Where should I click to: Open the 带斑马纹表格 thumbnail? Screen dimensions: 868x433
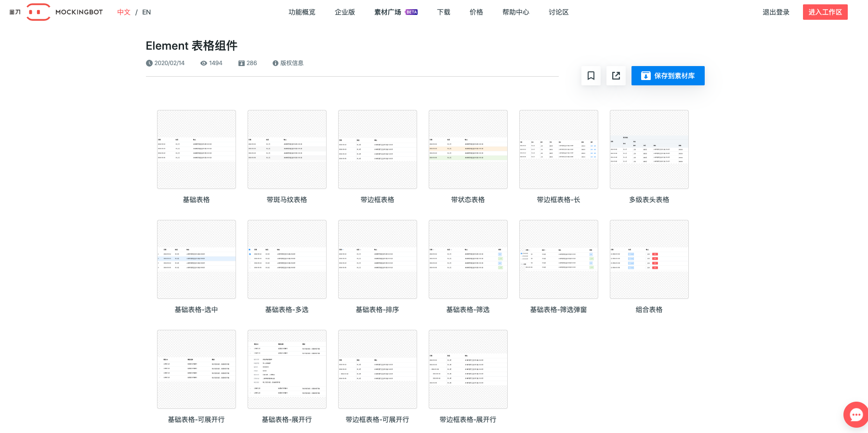click(x=287, y=149)
